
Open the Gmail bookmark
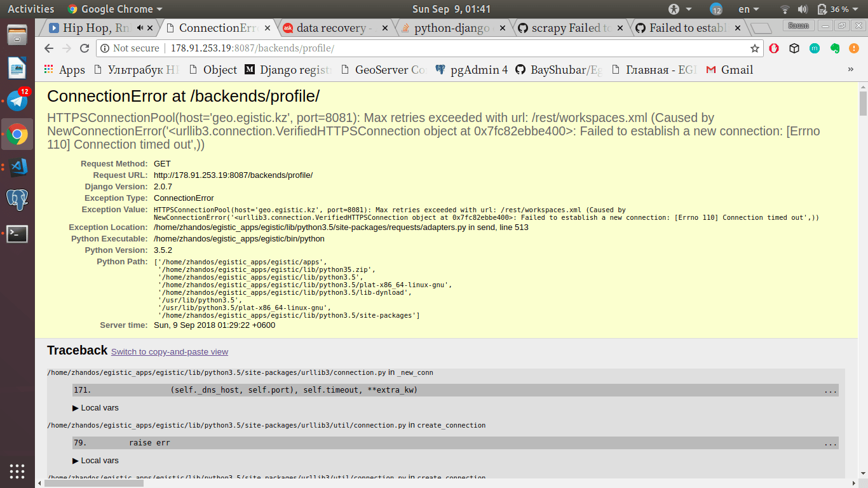point(729,70)
